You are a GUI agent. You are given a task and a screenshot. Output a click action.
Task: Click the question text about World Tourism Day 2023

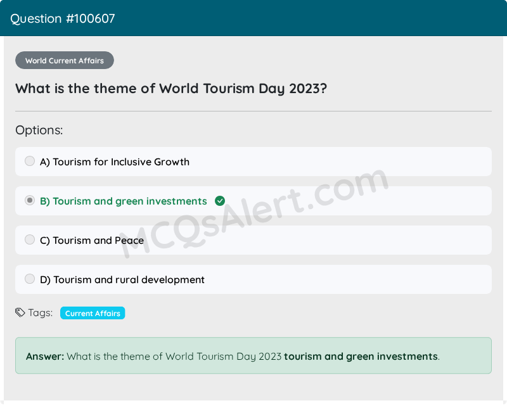point(171,88)
